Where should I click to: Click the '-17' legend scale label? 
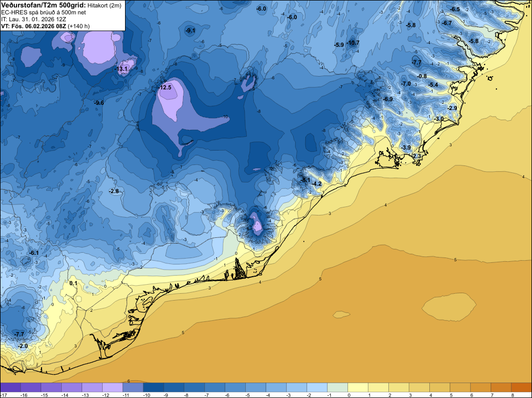click(x=4, y=395)
